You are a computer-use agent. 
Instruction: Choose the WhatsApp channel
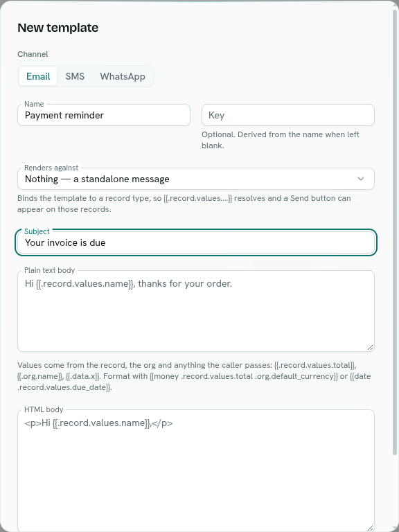point(123,76)
